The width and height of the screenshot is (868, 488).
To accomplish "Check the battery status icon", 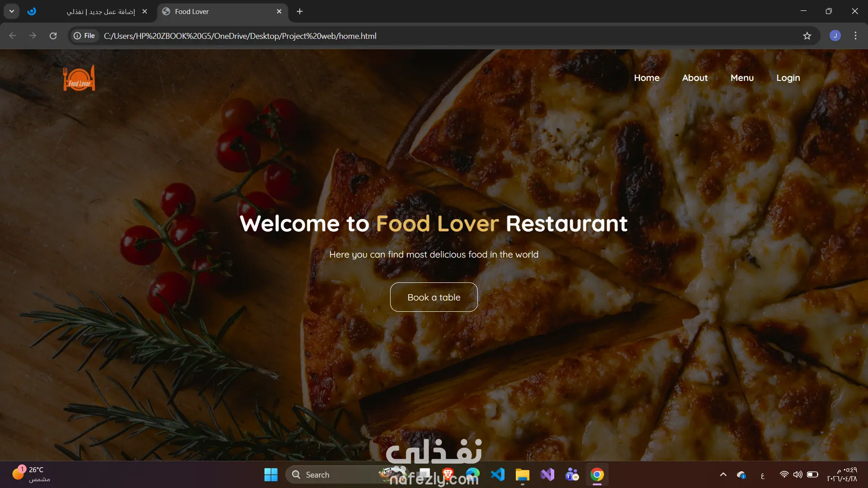I will (x=812, y=474).
